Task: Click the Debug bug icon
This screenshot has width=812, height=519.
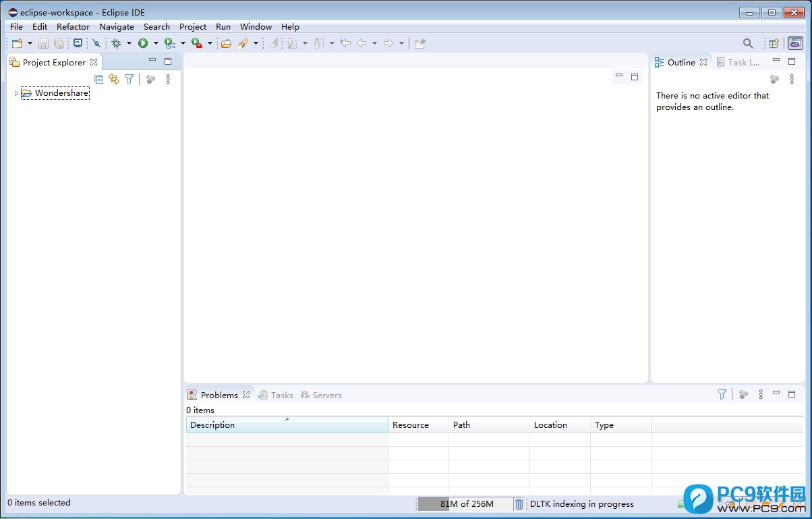Action: point(116,43)
